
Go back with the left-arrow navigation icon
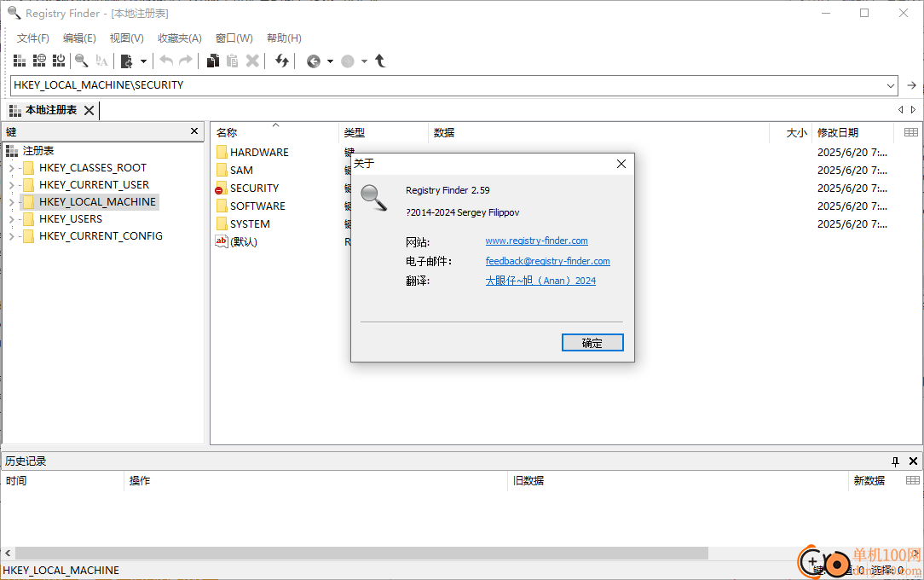coord(314,61)
